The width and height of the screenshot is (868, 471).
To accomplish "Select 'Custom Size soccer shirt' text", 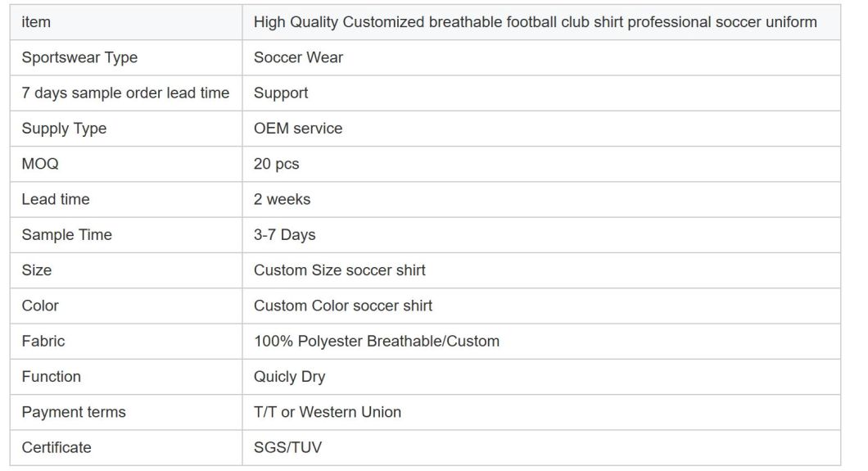I will tap(339, 270).
